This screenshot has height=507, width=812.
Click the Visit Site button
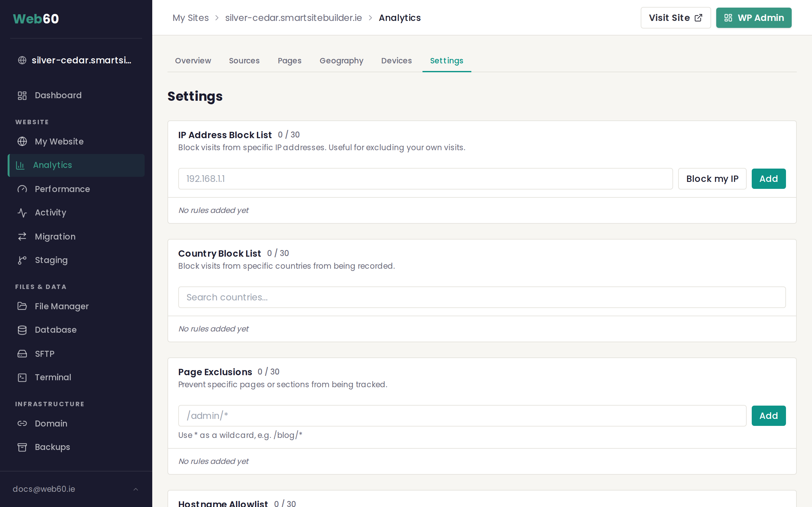(675, 18)
